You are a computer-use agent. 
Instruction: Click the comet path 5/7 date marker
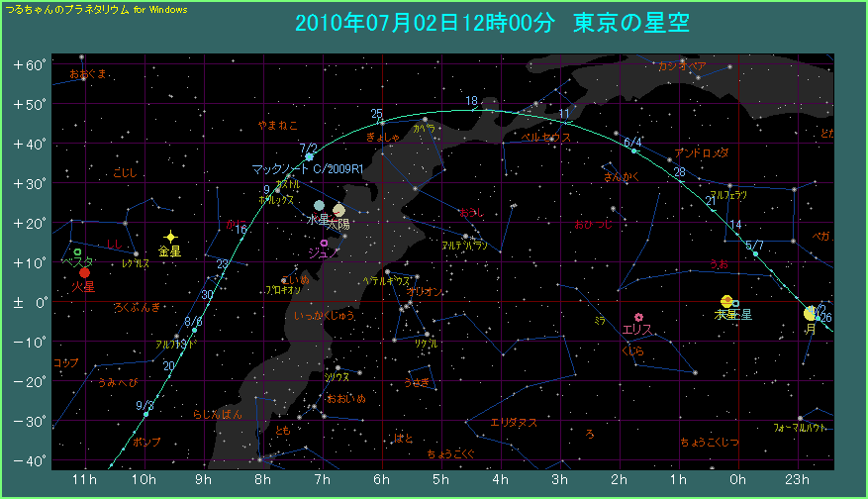755,254
